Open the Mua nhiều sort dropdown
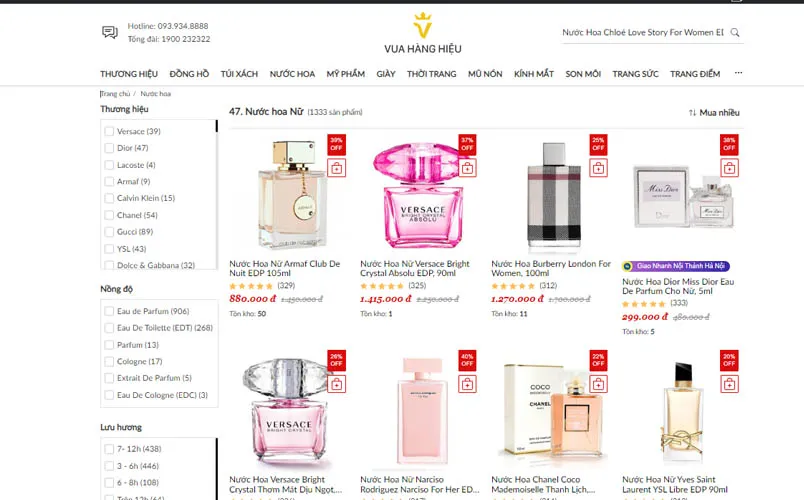The height and width of the screenshot is (500, 804). (714, 112)
